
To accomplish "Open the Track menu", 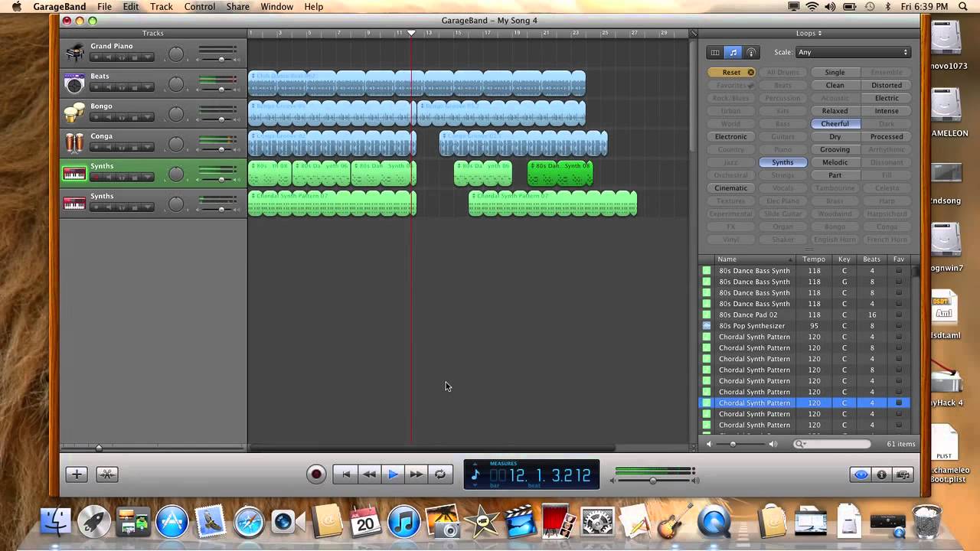I will tap(162, 6).
